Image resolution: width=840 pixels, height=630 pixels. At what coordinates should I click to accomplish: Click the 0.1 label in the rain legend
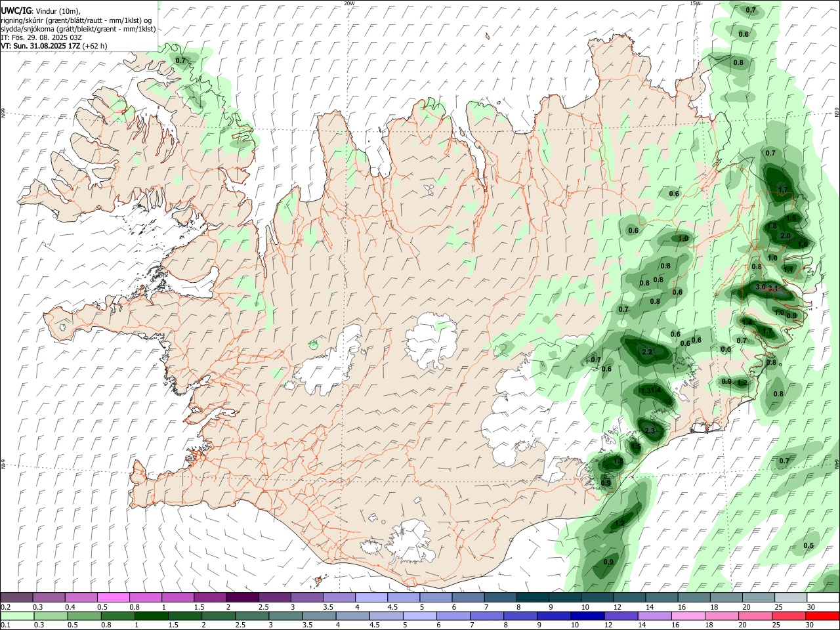5,625
